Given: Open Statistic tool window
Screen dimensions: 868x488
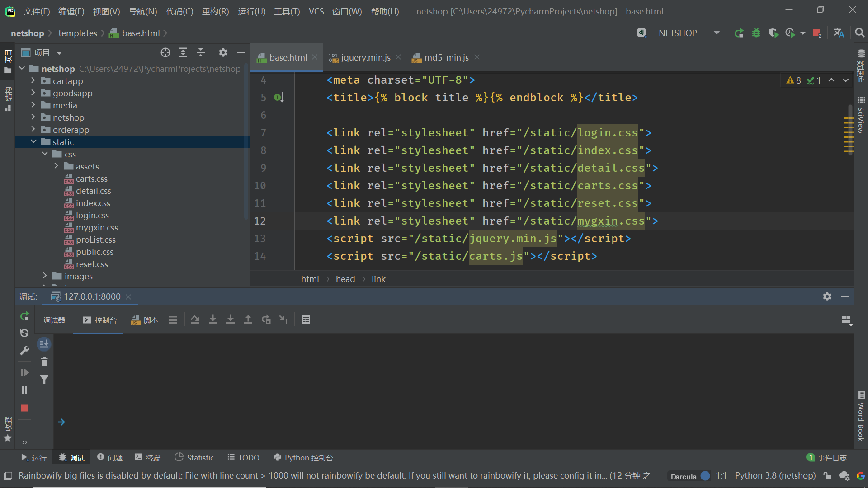Looking at the screenshot, I should (x=194, y=458).
